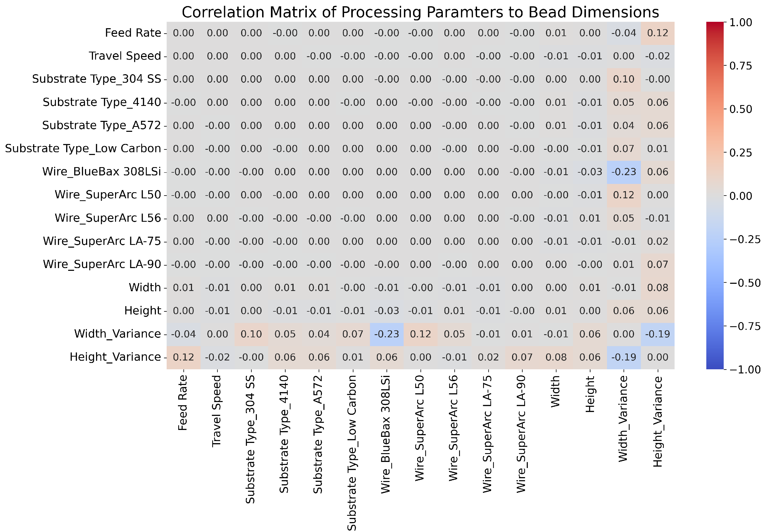
Task: Click the "Travel Speed" y-axis label
Action: point(125,56)
